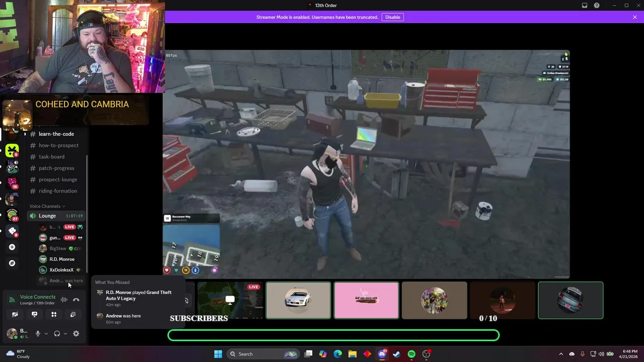644x362 pixels.
Task: Click Voice Connected status text
Action: [x=38, y=297]
